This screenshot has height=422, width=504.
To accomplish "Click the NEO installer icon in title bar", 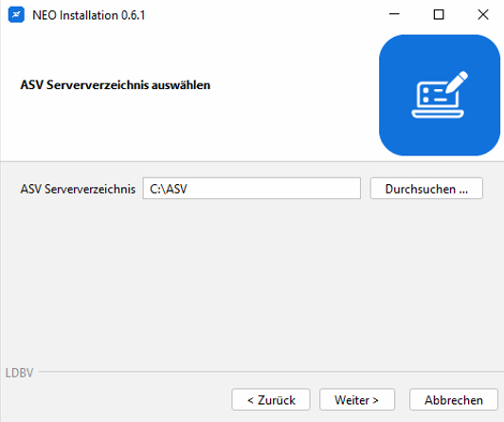I will [x=16, y=15].
